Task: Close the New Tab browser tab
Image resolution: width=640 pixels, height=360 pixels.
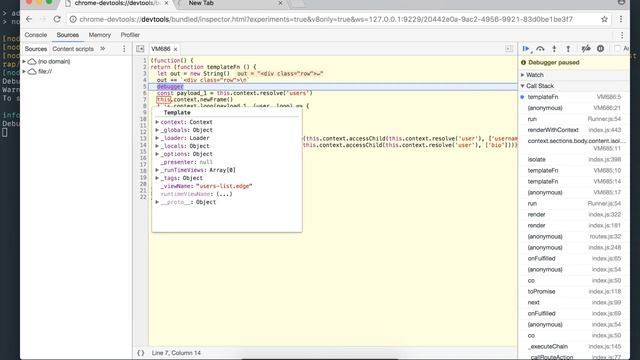Action: point(280,3)
